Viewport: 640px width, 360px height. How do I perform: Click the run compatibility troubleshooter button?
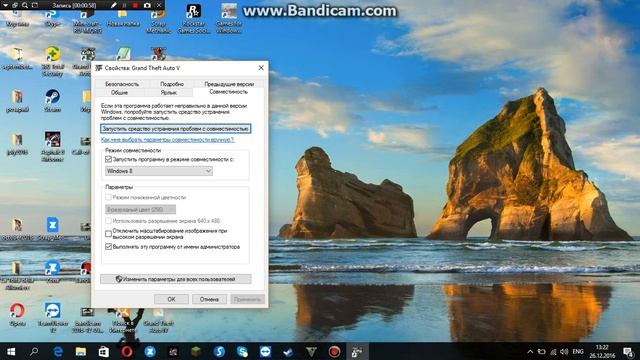click(x=176, y=129)
